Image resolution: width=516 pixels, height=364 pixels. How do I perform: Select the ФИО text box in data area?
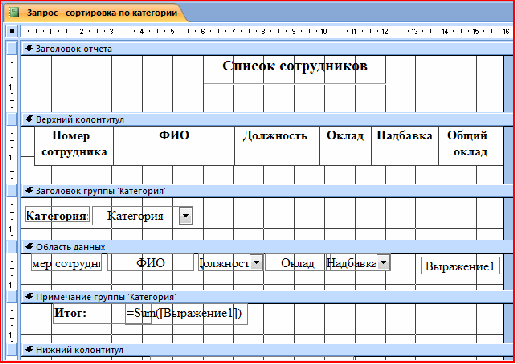pyautogui.click(x=150, y=263)
